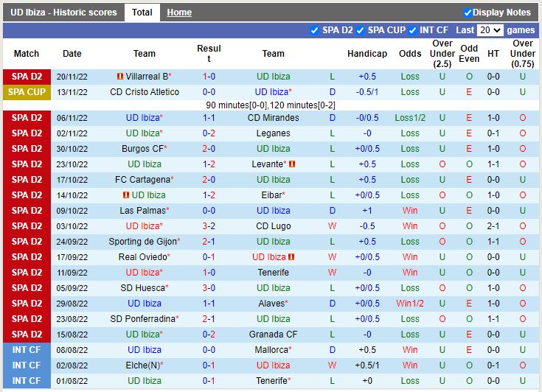The height and width of the screenshot is (392, 542).
Task: Open CD Lugo team link
Action: point(273,226)
